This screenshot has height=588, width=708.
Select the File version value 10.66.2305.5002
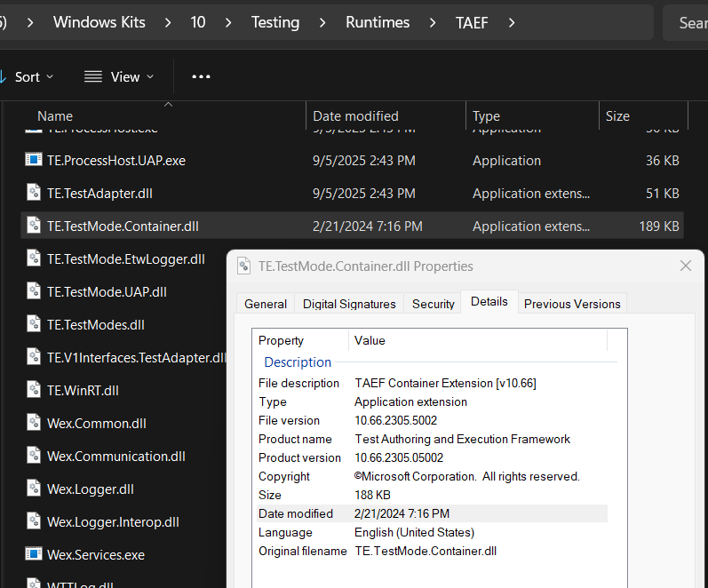[395, 420]
